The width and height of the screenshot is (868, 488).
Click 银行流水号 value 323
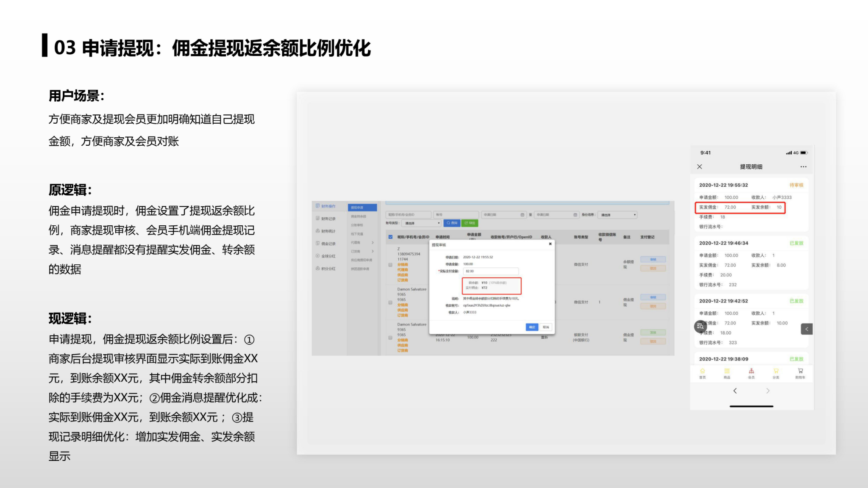pos(733,343)
